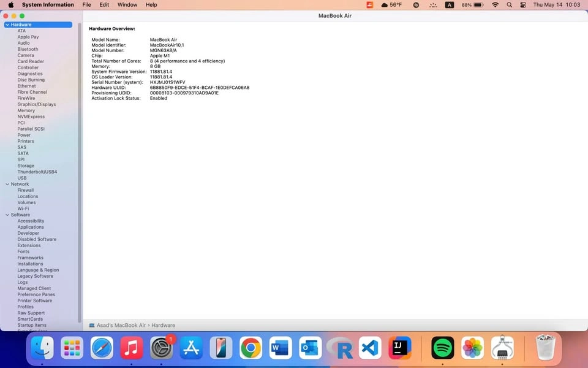Open the App Store dock icon

point(191,348)
